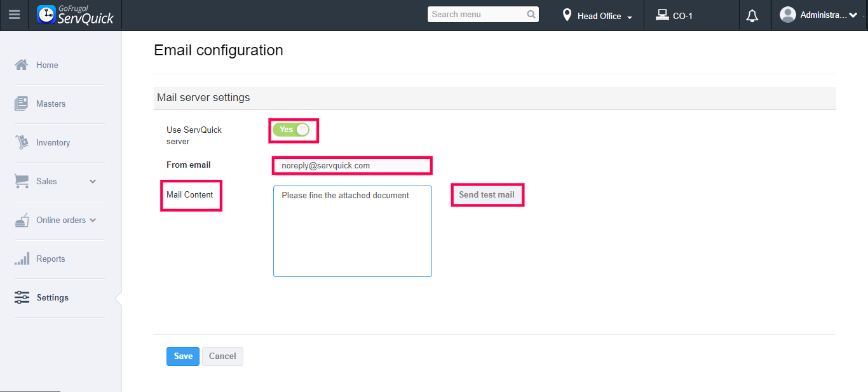The image size is (868, 392).
Task: Select the CO-1 counter item
Action: tap(675, 16)
